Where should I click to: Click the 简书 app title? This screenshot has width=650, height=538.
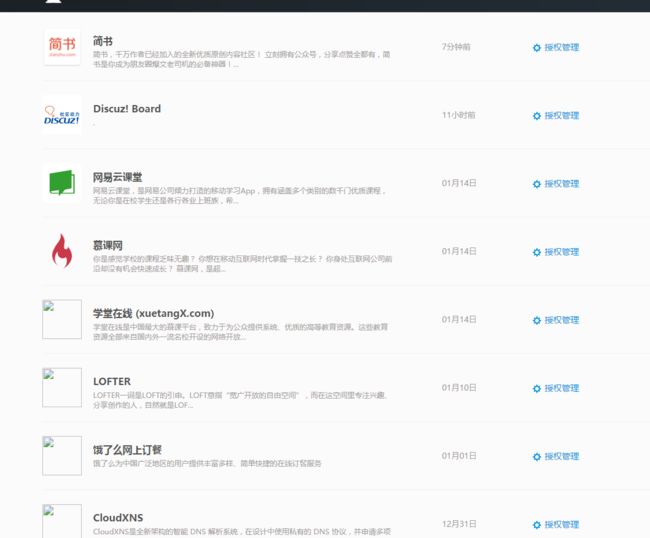[103, 41]
